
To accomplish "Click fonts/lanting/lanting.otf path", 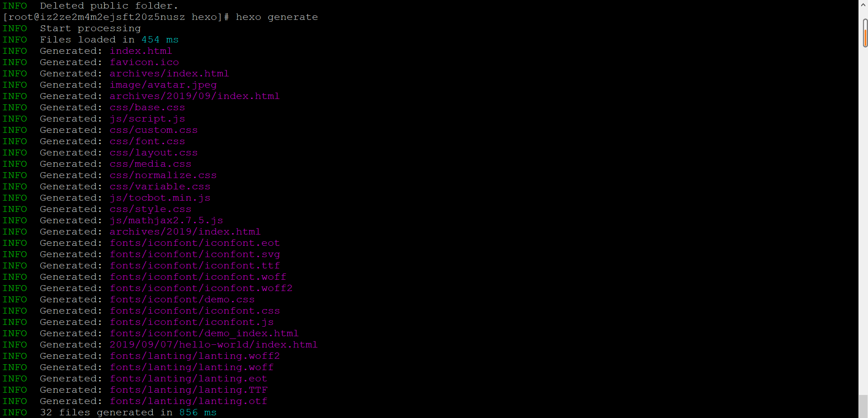I will click(188, 401).
